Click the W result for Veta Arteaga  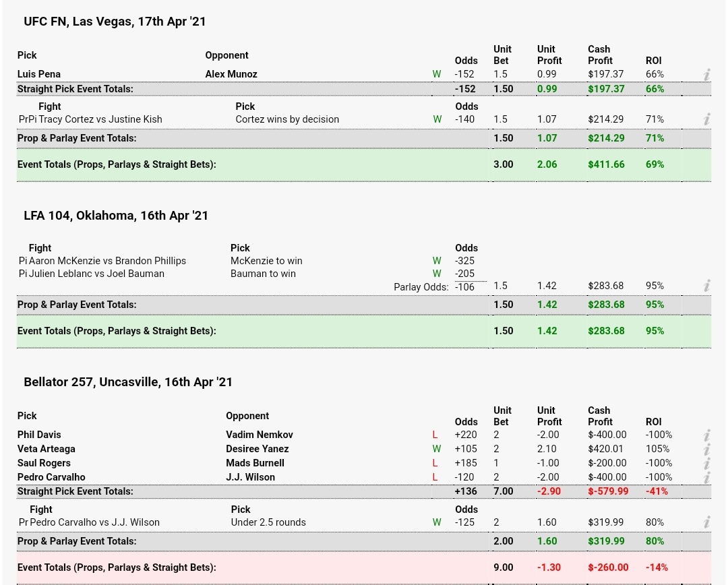point(436,449)
